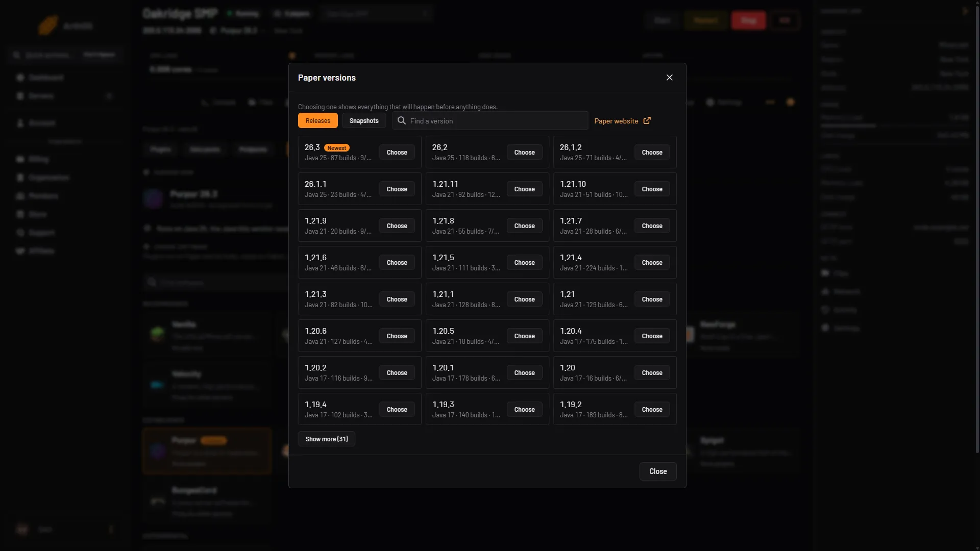Switch to the Releases tab
The width and height of the screenshot is (980, 551).
(x=318, y=121)
